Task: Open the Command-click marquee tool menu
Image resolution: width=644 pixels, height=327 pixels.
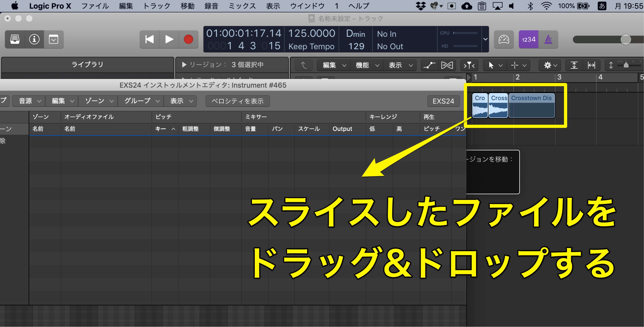Action: (x=518, y=65)
